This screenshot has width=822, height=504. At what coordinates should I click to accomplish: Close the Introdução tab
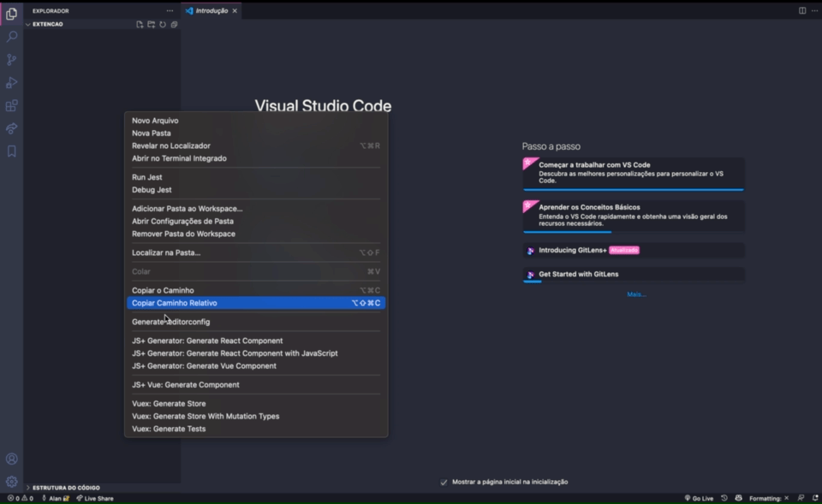pyautogui.click(x=235, y=11)
